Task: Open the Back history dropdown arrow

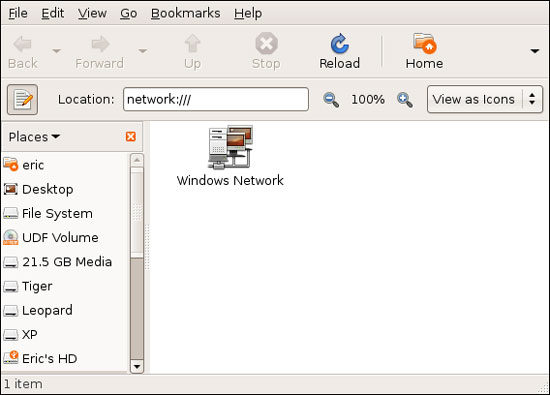Action: click(x=56, y=51)
